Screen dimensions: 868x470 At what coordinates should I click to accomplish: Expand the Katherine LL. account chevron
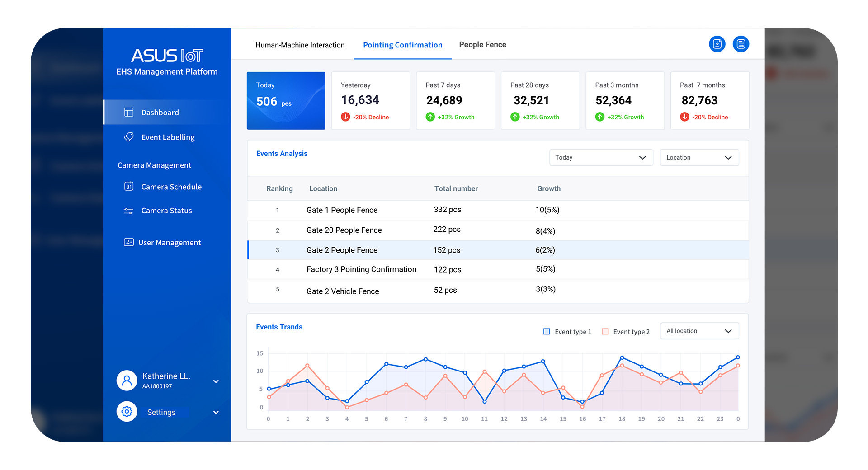(216, 381)
